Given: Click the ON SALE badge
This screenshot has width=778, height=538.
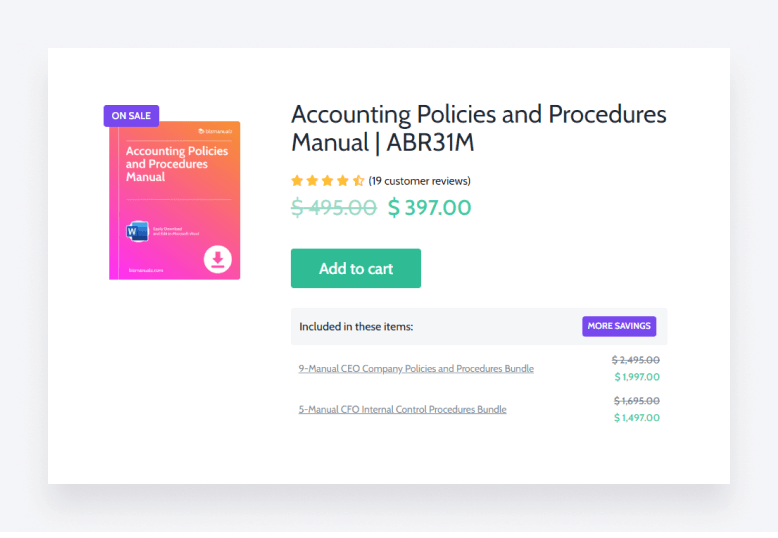Looking at the screenshot, I should click(x=131, y=116).
